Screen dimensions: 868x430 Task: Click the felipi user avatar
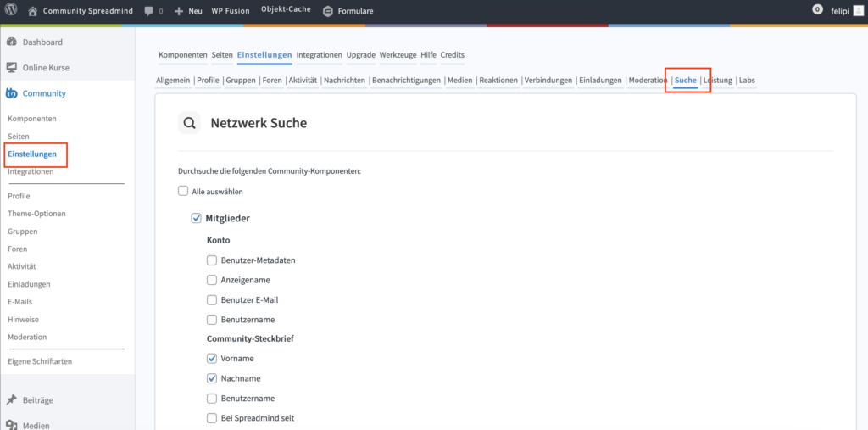pyautogui.click(x=856, y=10)
